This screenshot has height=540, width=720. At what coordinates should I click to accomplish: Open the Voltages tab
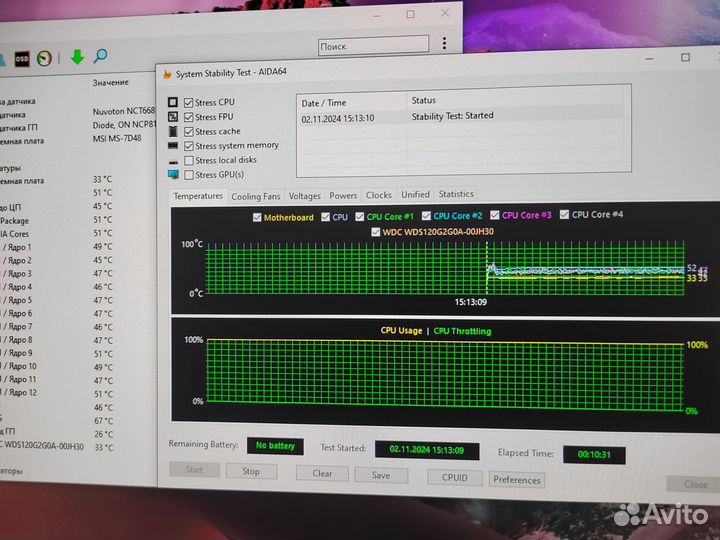(304, 196)
